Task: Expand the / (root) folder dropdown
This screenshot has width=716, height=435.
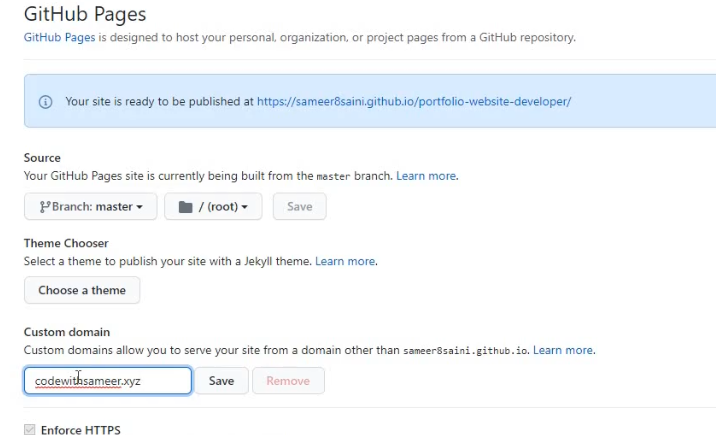Action: 213,207
